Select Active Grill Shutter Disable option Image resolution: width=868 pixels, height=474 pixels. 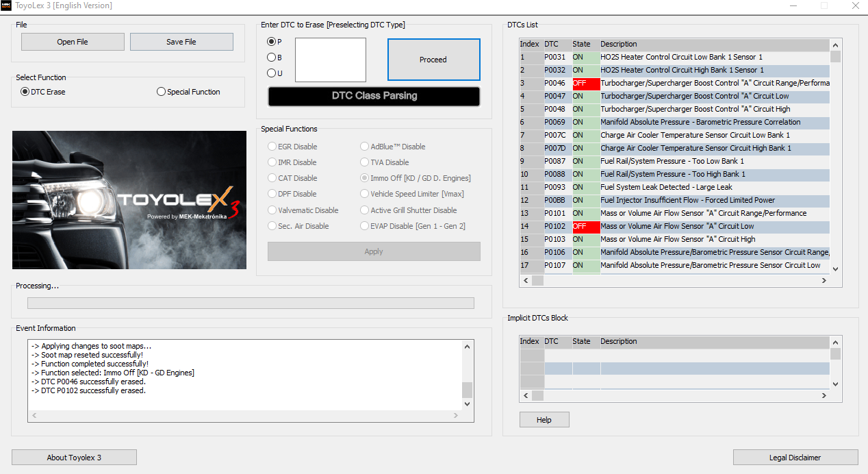pyautogui.click(x=409, y=210)
